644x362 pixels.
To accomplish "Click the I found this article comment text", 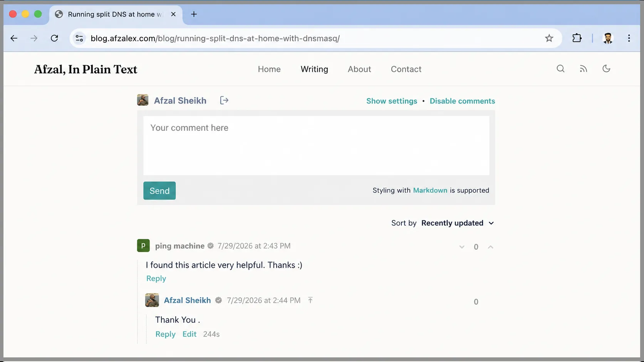I will 224,265.
